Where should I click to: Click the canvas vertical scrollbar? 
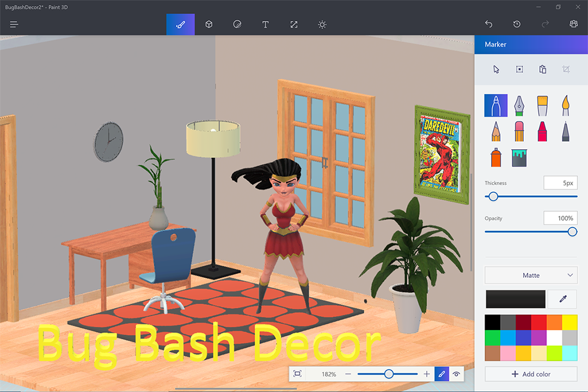[x=471, y=222]
